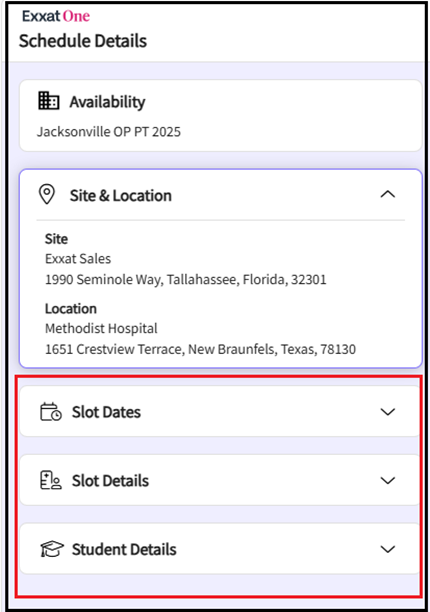
Task: Click the graduation cap icon
Action: pos(52,549)
